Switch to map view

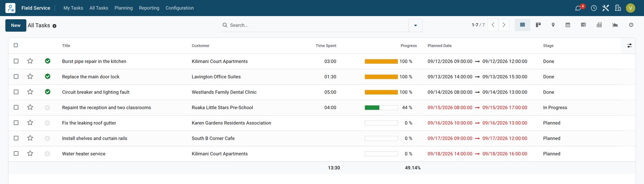pyautogui.click(x=553, y=25)
